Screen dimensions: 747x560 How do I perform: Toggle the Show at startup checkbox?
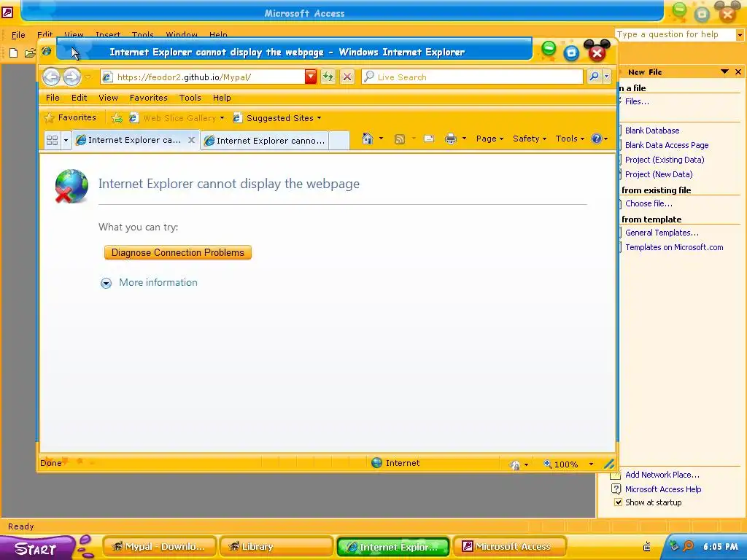tap(618, 502)
